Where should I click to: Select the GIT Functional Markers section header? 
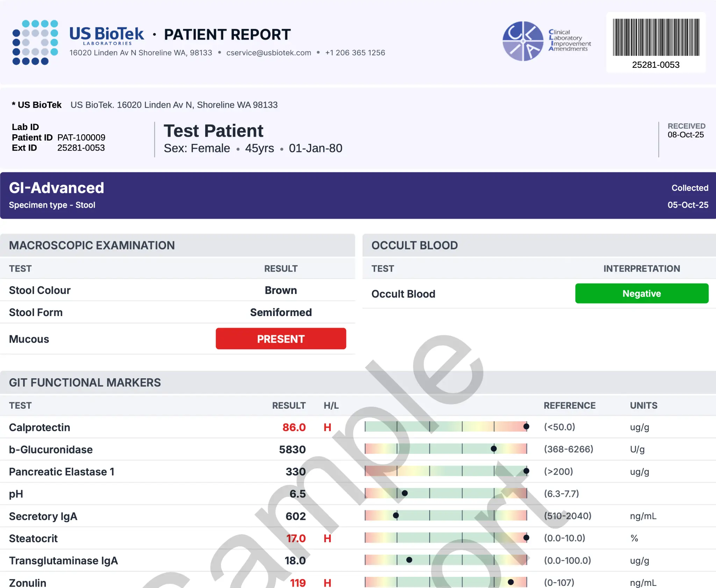click(85, 383)
